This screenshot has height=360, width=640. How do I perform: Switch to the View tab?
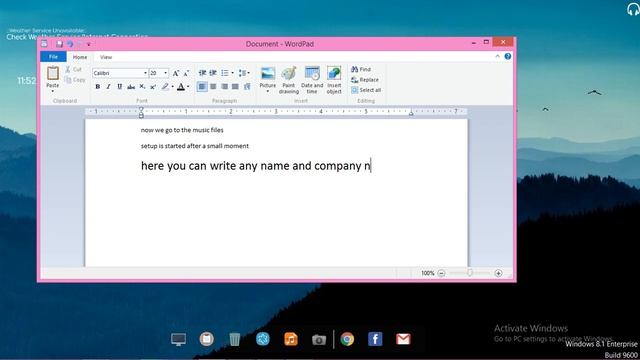point(106,57)
